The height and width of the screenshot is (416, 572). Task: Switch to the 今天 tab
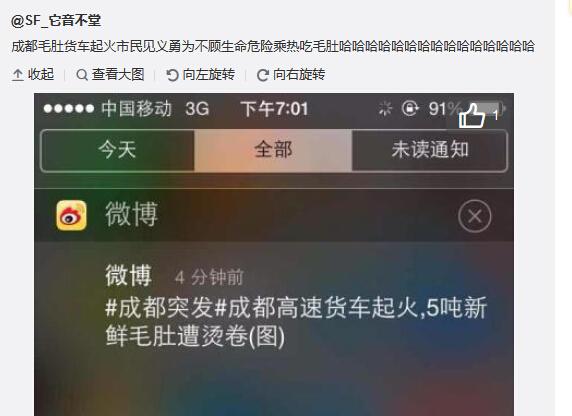(117, 150)
